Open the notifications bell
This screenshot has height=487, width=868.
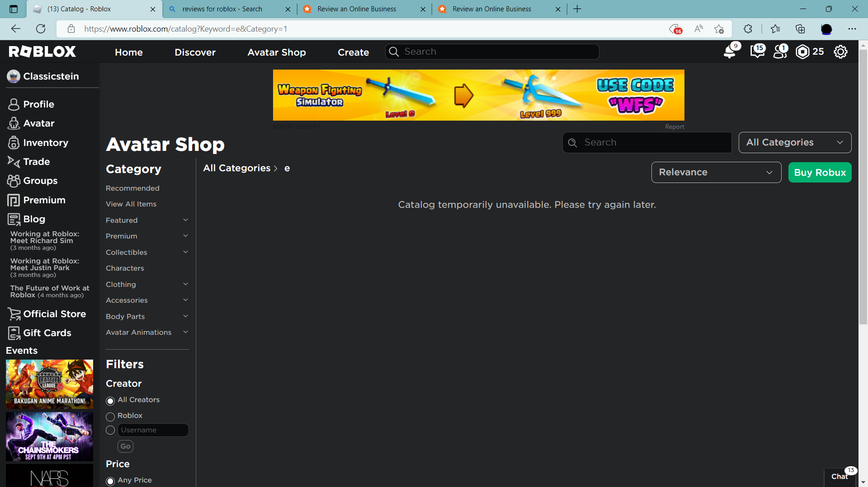[730, 52]
